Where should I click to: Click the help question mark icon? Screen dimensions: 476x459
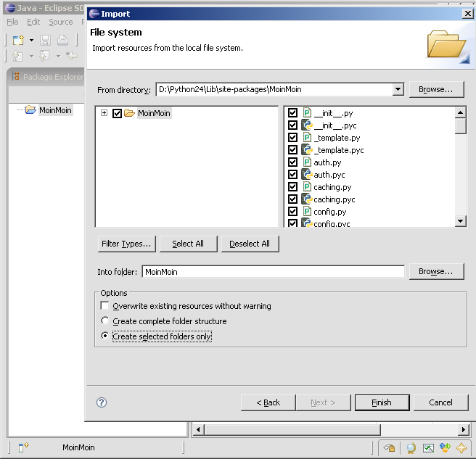(x=102, y=402)
